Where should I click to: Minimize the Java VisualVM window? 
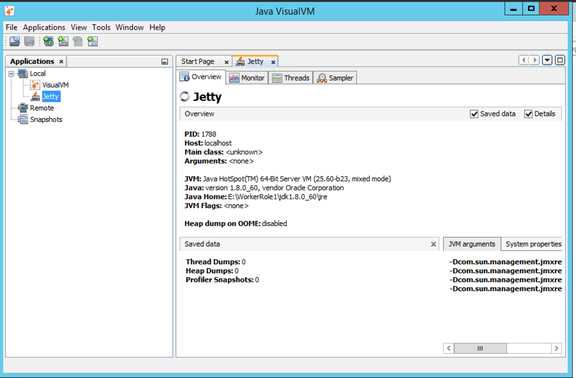(513, 9)
